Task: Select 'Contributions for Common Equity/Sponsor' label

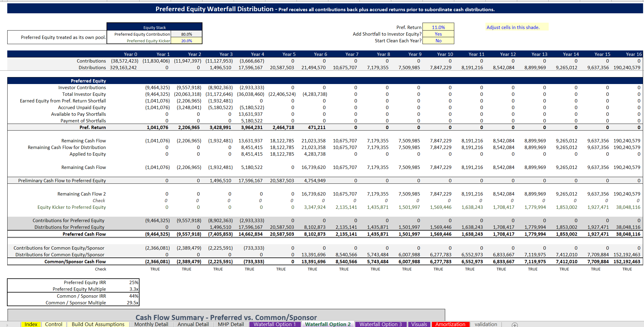Action: 59,248
